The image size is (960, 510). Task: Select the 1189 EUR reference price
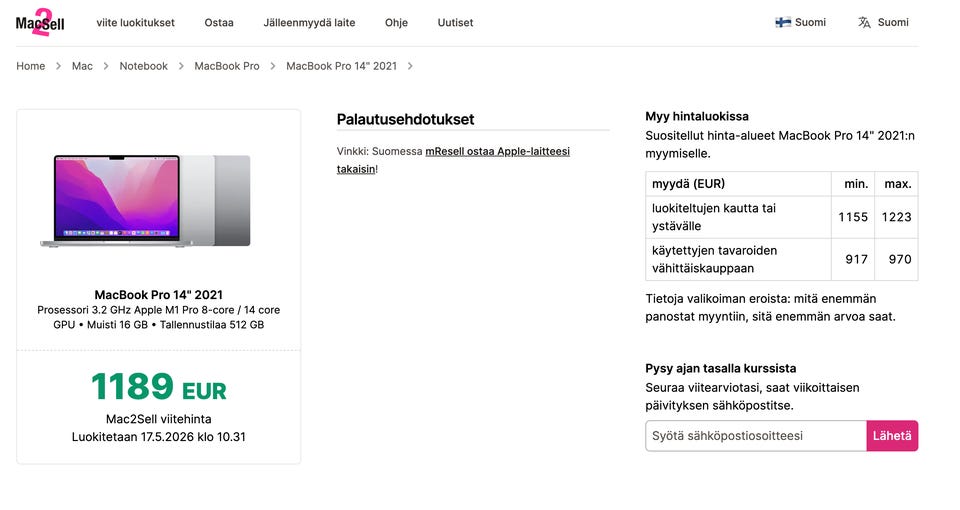[x=159, y=387]
